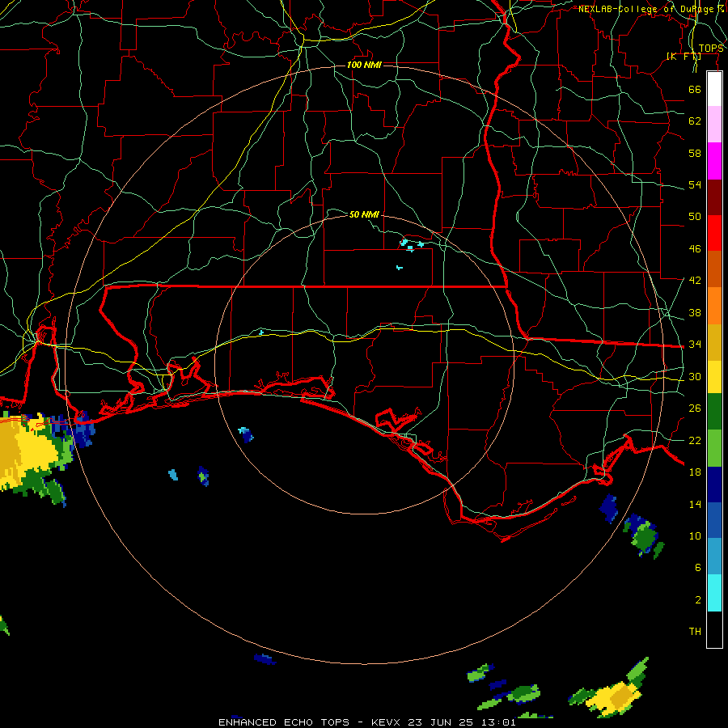Click the 'KEVX' radar site identifier
This screenshot has height=728, width=728.
[x=387, y=722]
